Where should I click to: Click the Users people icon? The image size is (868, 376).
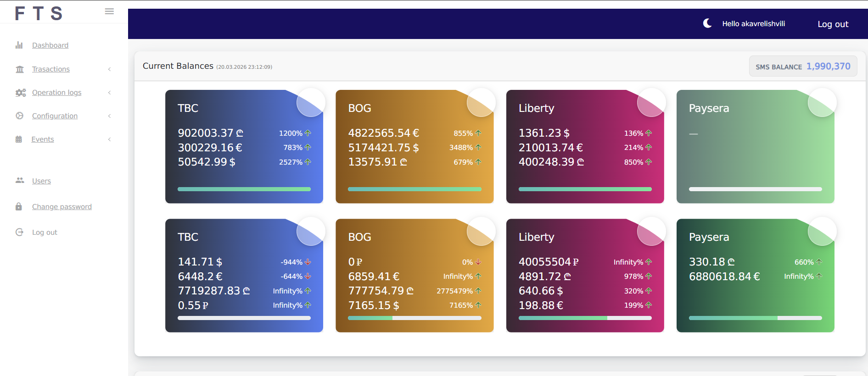click(x=20, y=181)
